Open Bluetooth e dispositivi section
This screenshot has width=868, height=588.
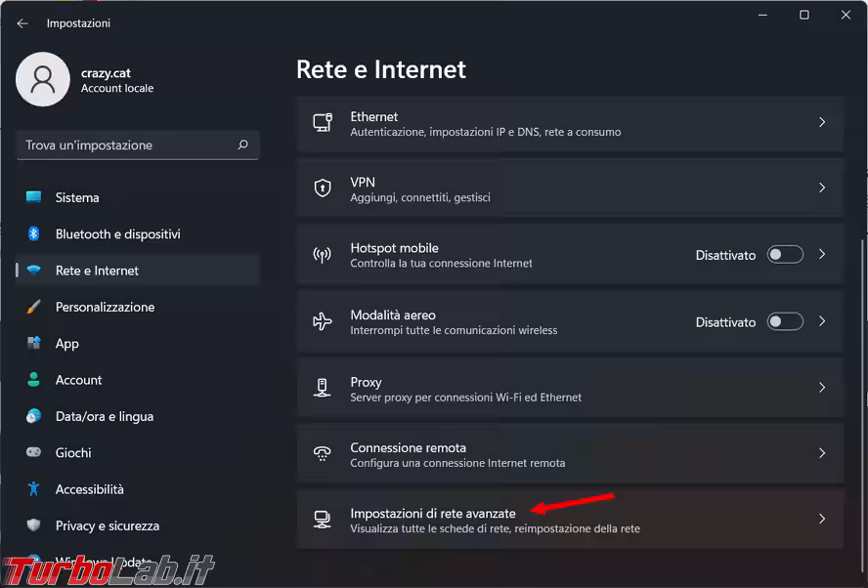click(117, 234)
